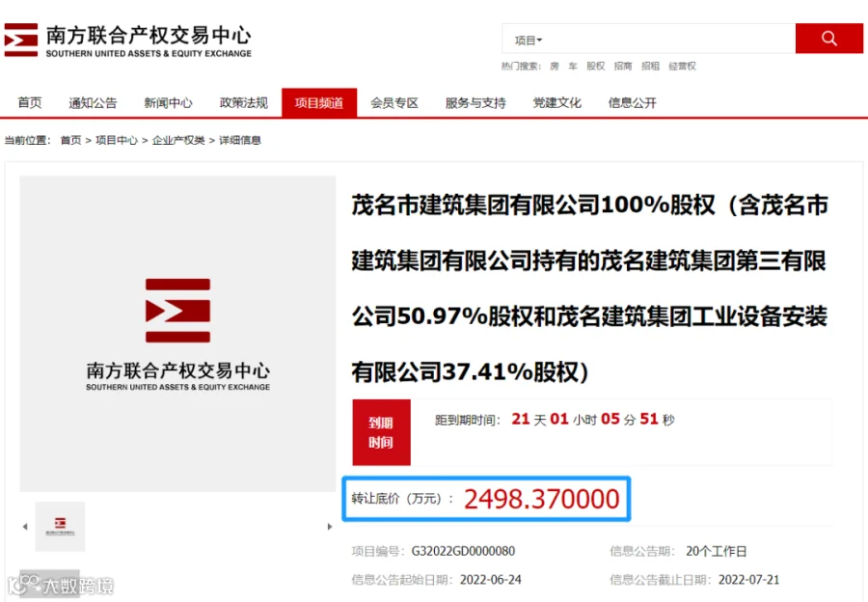Click 项目中心 in the breadcrumb
This screenshot has width=868, height=602.
117,140
